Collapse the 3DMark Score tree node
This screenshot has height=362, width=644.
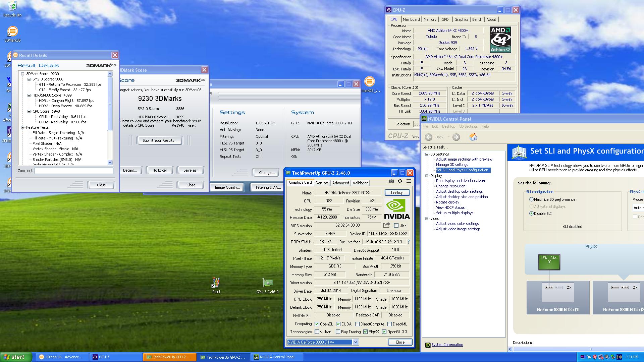coord(22,74)
